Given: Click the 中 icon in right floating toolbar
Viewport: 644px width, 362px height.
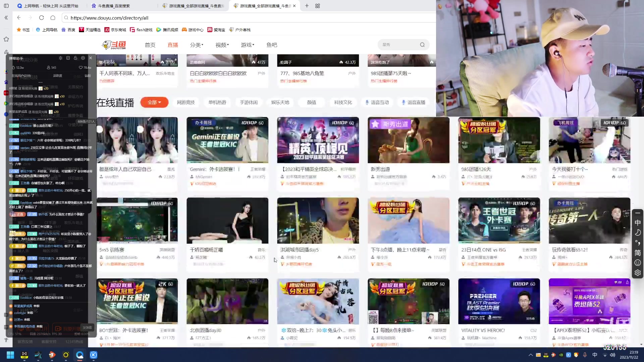Looking at the screenshot, I should 638,223.
